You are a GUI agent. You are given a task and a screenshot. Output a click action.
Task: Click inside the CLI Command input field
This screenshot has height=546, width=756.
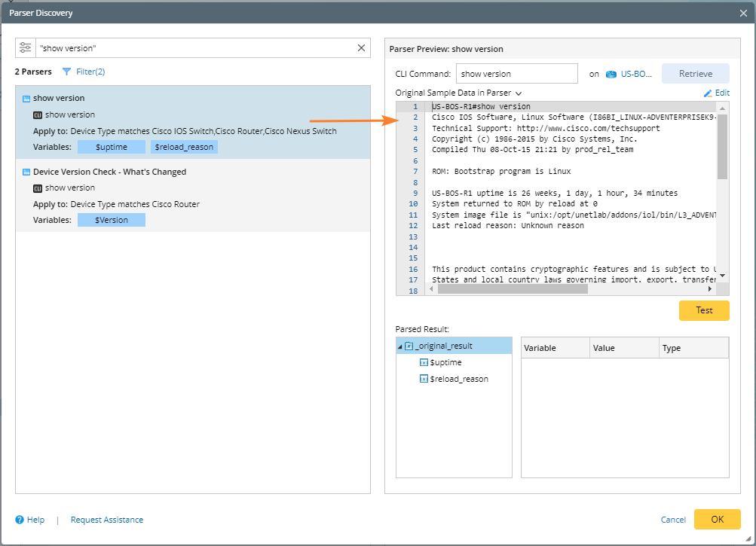[516, 74]
